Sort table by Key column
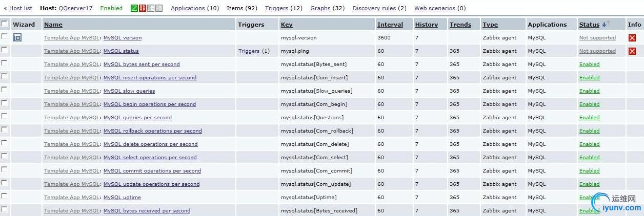Image resolution: width=644 pixels, height=216 pixels. click(287, 25)
